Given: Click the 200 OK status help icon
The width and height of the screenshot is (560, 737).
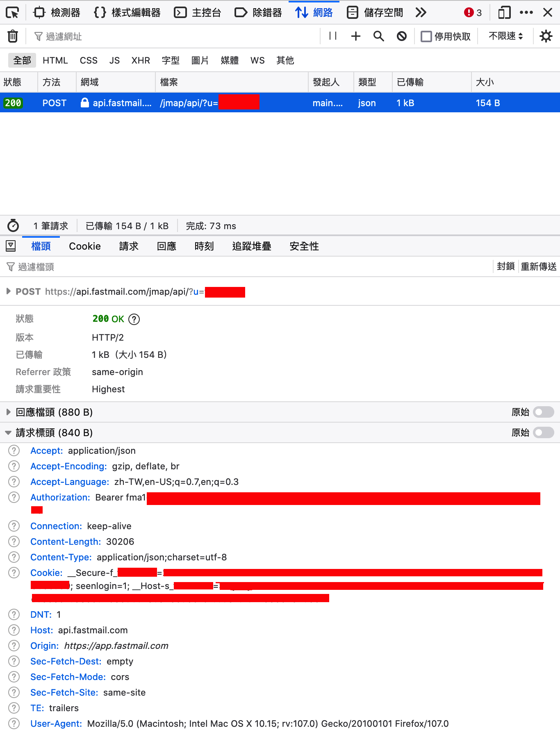Looking at the screenshot, I should click(x=134, y=319).
